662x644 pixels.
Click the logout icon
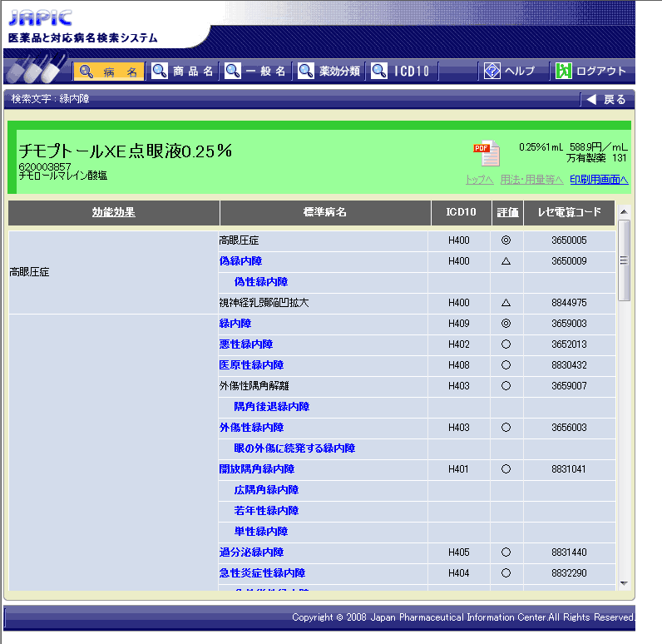tap(564, 72)
